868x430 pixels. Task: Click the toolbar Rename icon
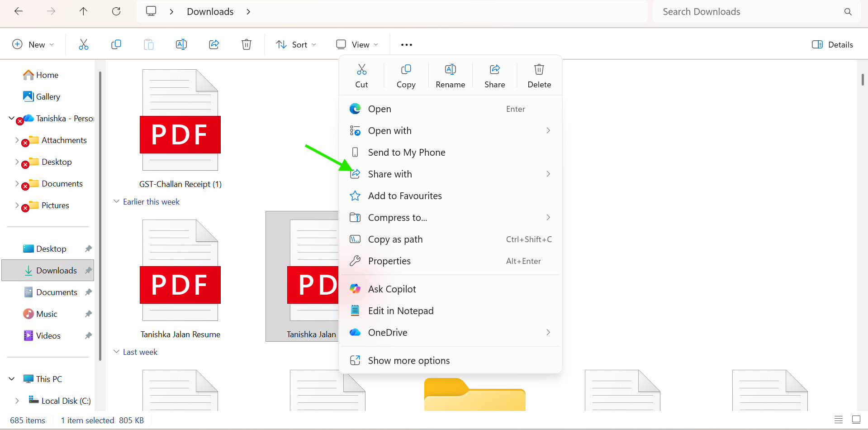click(181, 44)
